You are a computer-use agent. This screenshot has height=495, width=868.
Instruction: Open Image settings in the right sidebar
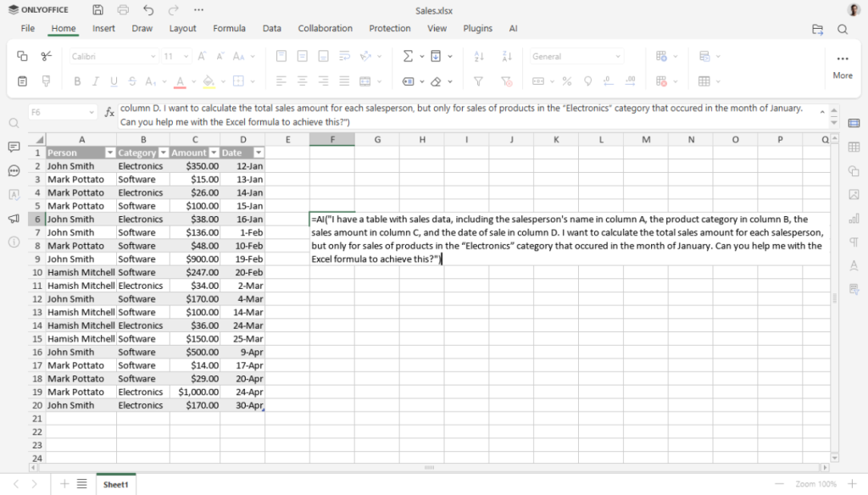[x=854, y=195]
